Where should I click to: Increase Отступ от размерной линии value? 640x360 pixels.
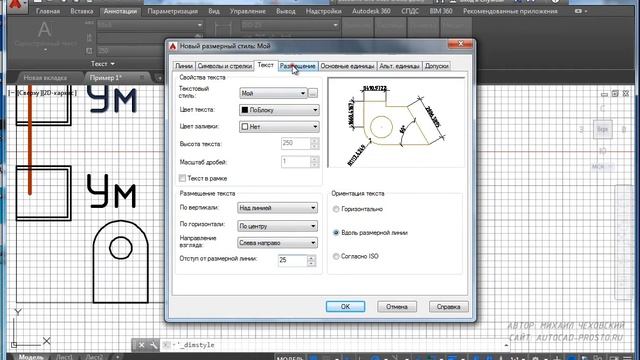[x=311, y=258]
